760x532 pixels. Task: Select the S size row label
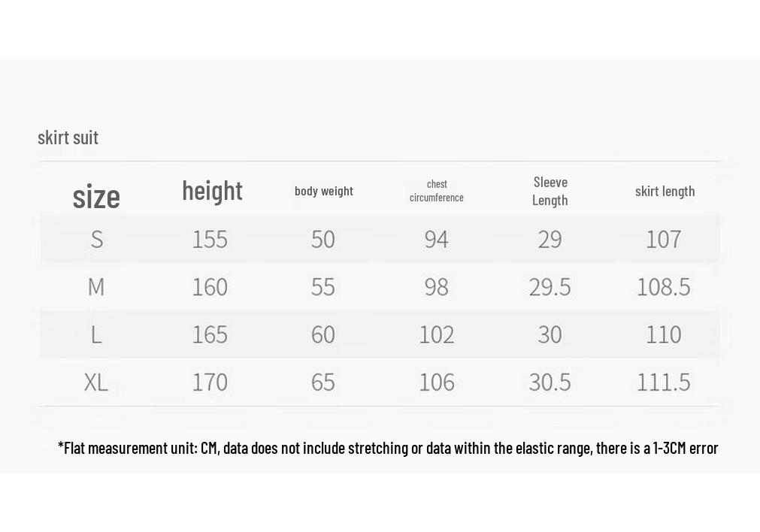[x=97, y=240]
